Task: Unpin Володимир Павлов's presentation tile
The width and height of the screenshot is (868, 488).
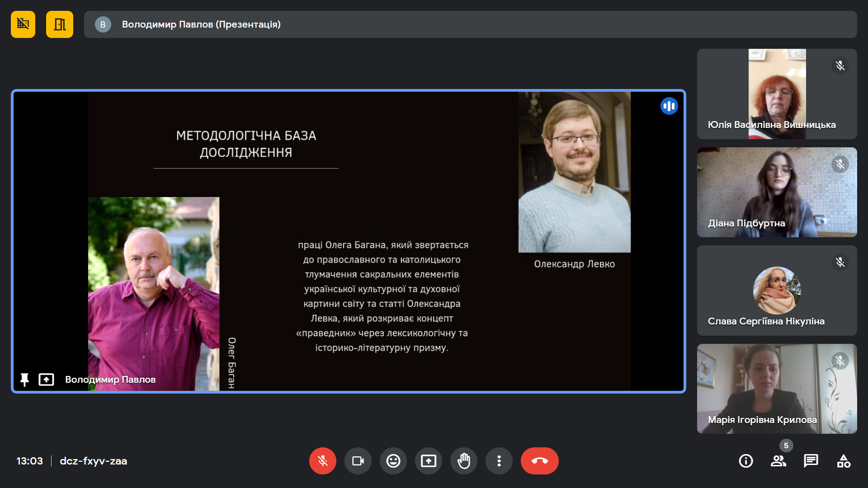Action: tap(24, 380)
